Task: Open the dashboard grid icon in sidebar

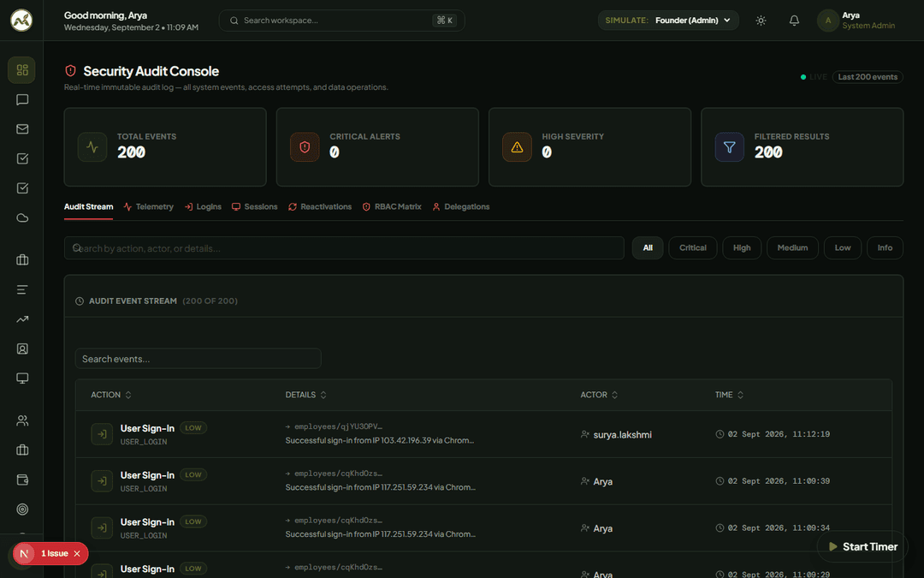Action: (21, 70)
